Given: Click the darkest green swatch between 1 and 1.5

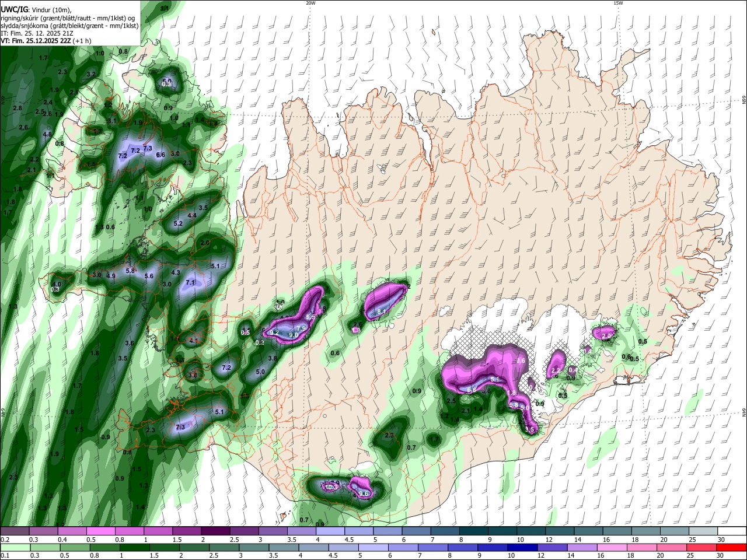Looking at the screenshot, I should tap(134, 547).
